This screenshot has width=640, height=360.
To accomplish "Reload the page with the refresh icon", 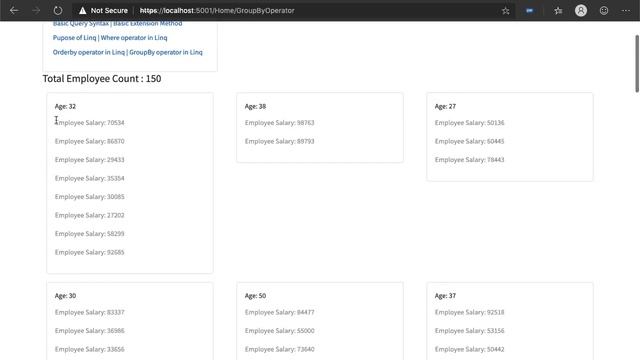I will (x=58, y=11).
